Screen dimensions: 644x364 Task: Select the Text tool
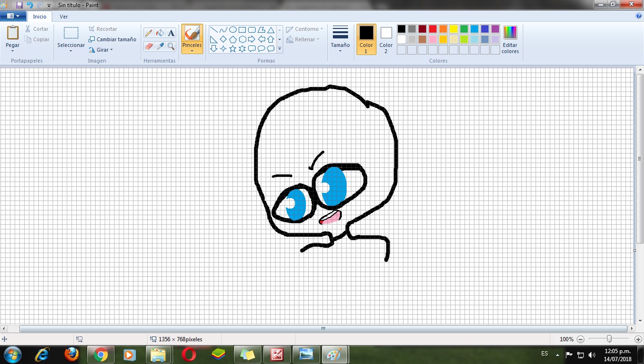[171, 33]
